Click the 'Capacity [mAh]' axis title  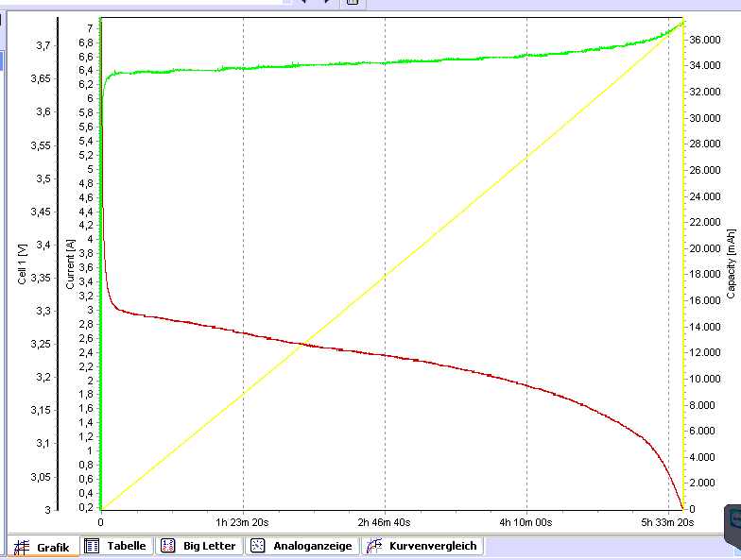(x=730, y=263)
